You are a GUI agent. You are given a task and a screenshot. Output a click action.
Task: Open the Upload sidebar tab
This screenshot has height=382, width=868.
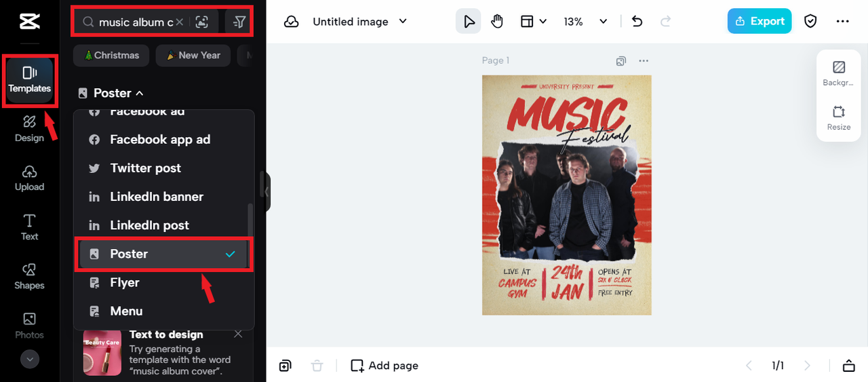(x=29, y=178)
